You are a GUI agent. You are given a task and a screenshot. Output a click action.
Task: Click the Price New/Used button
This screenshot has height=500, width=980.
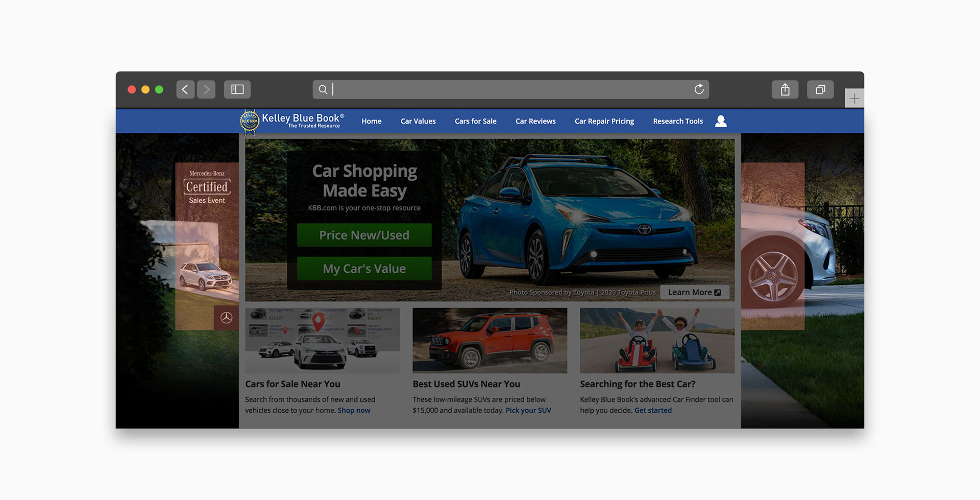(x=364, y=235)
